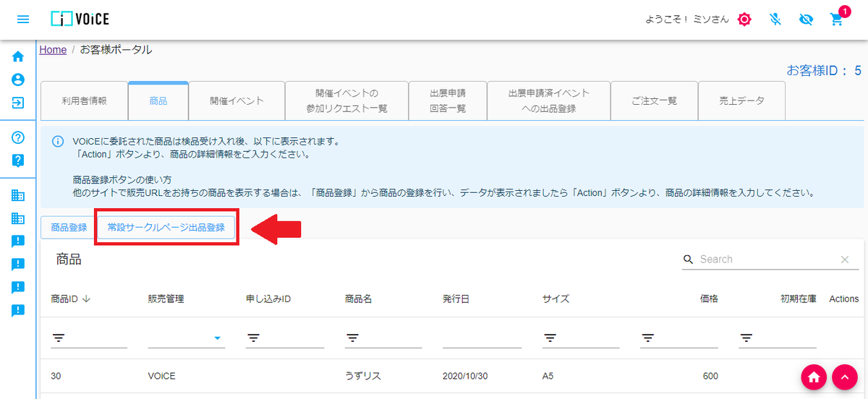The width and height of the screenshot is (868, 399).
Task: Open the filter icon under 申し込みID
Action: pyautogui.click(x=253, y=338)
